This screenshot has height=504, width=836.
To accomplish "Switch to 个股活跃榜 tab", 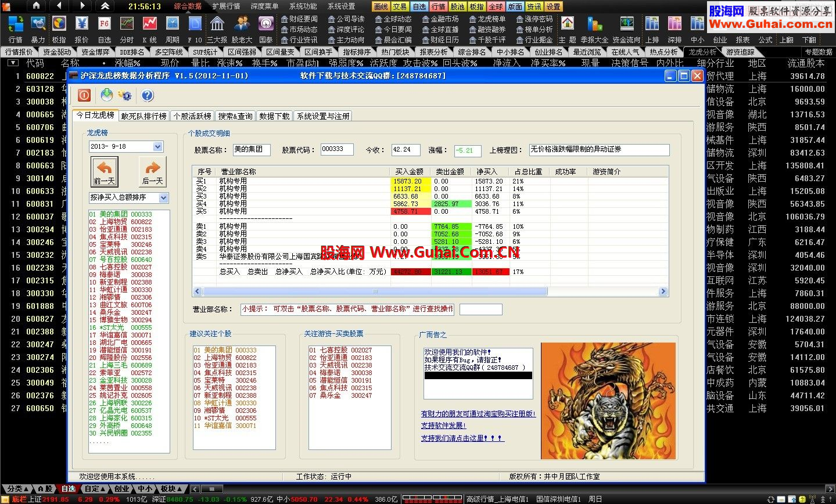I will [193, 116].
